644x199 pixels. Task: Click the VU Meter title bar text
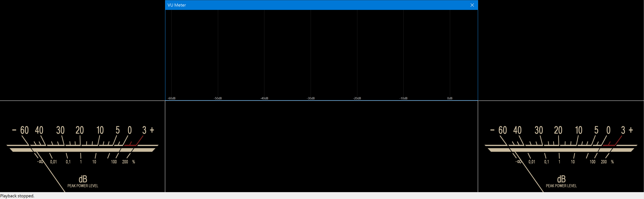pyautogui.click(x=176, y=5)
